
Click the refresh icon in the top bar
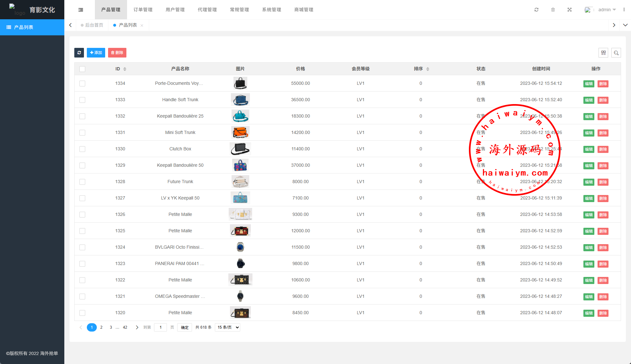[536, 10]
